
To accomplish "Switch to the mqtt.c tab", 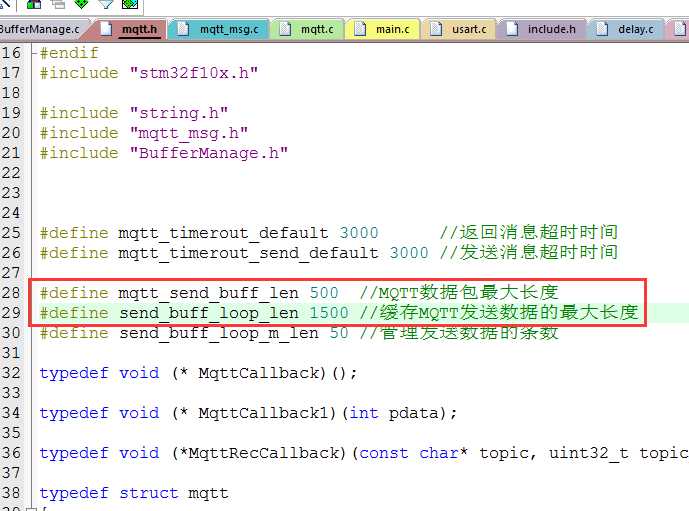I will click(x=308, y=29).
